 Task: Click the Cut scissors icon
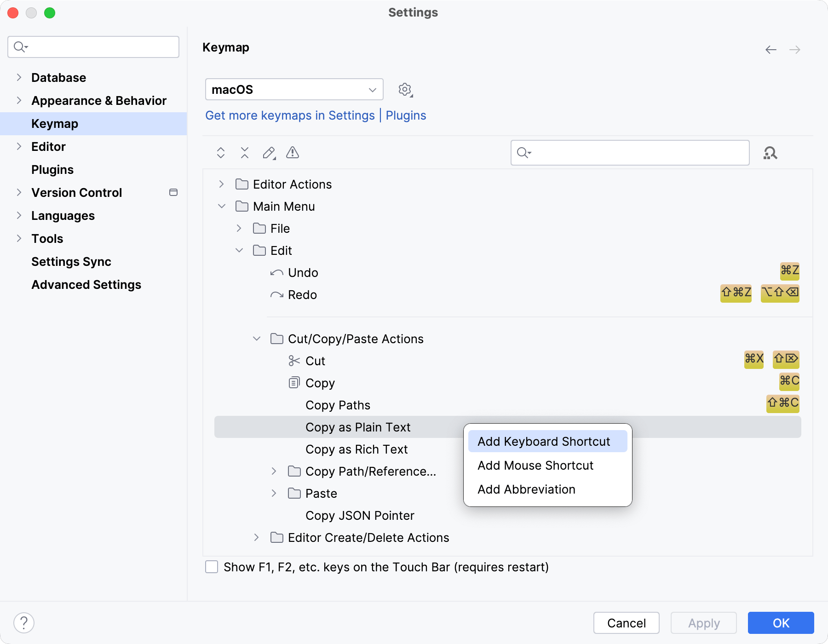tap(294, 361)
